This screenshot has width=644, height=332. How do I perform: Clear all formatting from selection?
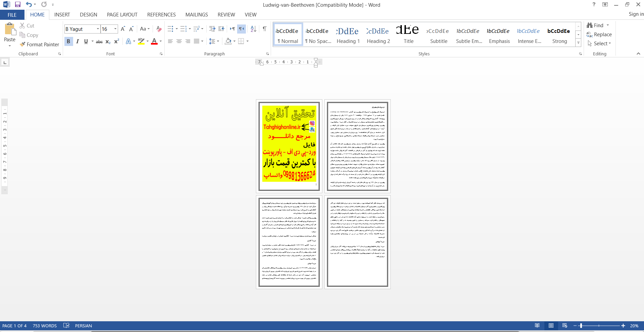point(159,29)
